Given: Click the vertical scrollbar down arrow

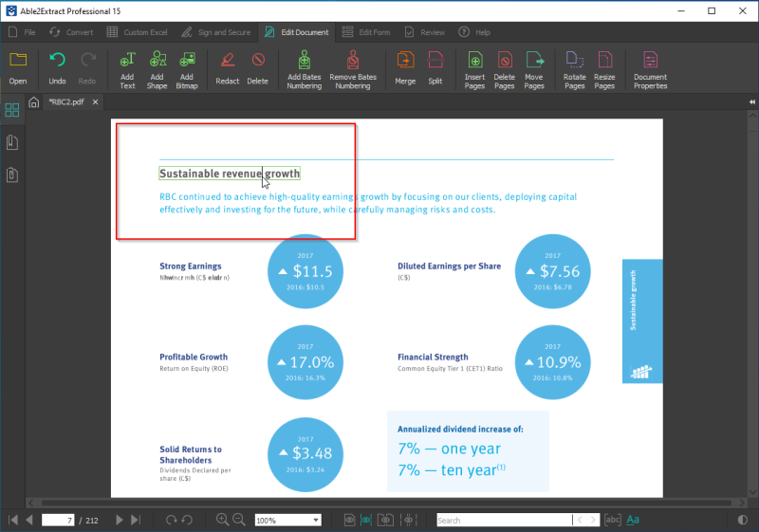Looking at the screenshot, I should click(x=752, y=492).
